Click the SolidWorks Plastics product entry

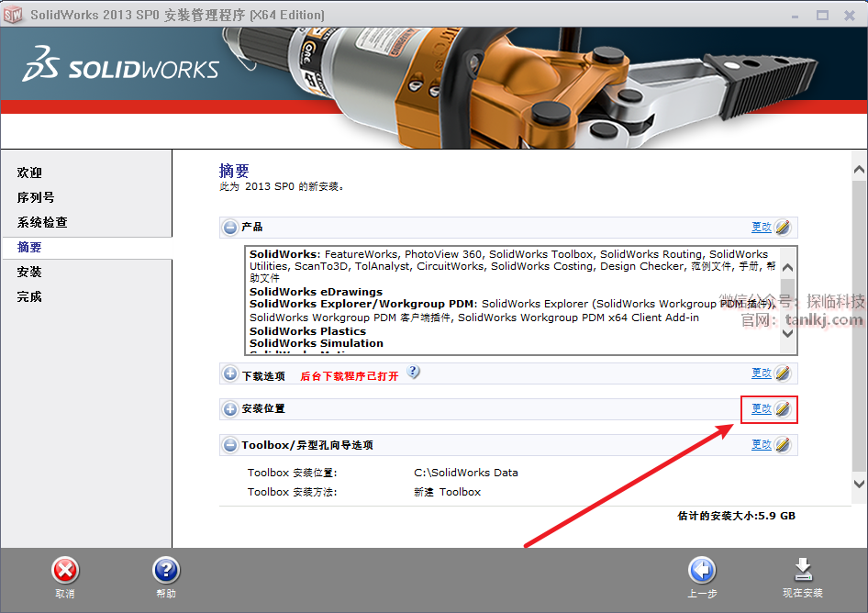(x=307, y=331)
